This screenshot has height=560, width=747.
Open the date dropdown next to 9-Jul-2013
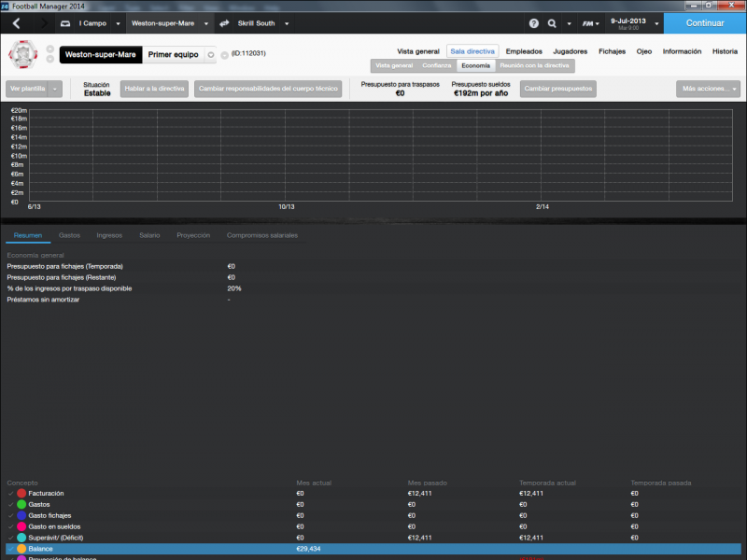tap(656, 23)
